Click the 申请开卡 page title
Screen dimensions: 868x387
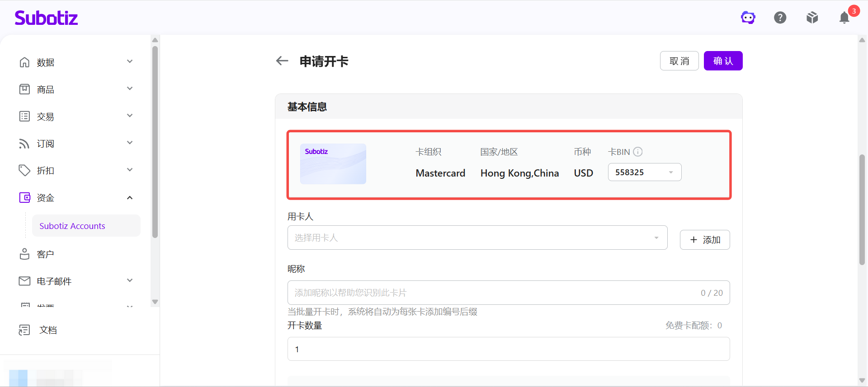[324, 61]
